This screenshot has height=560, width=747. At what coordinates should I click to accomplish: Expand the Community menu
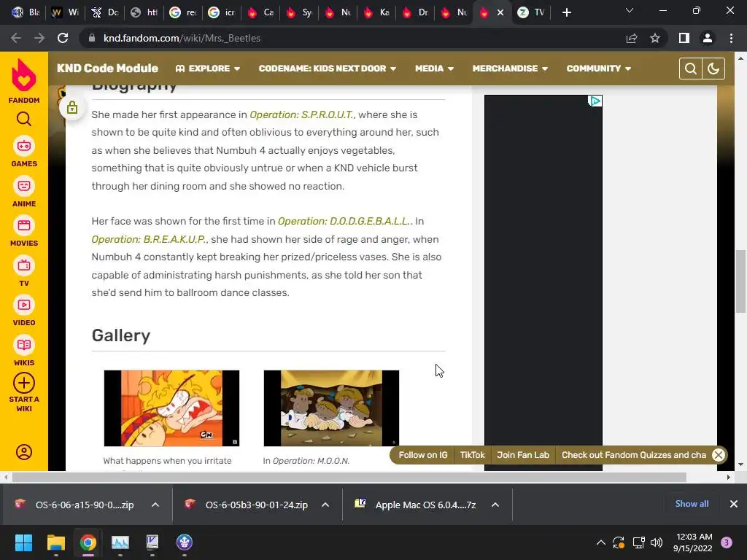(x=598, y=69)
